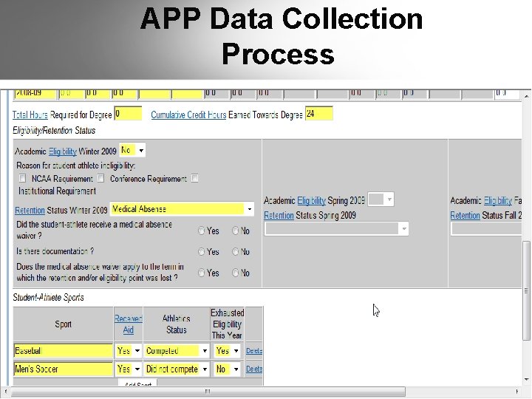The width and height of the screenshot is (532, 399).
Task: Click Cumulative Credit Hours Earned field showing 24
Action: 319,113
